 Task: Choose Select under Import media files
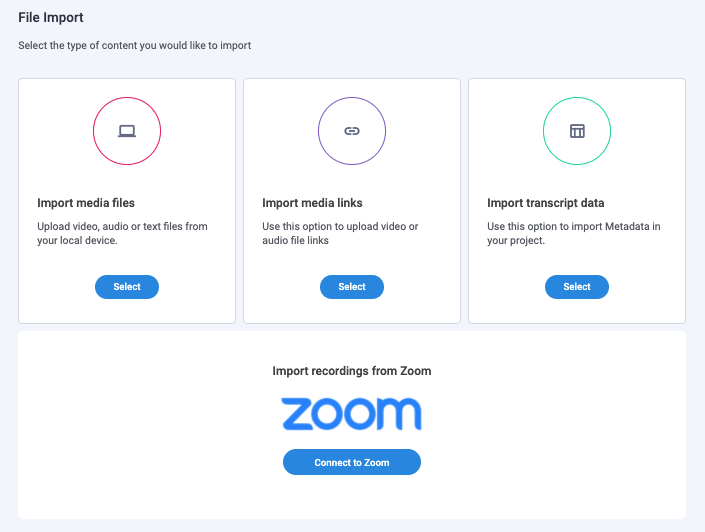pos(127,287)
